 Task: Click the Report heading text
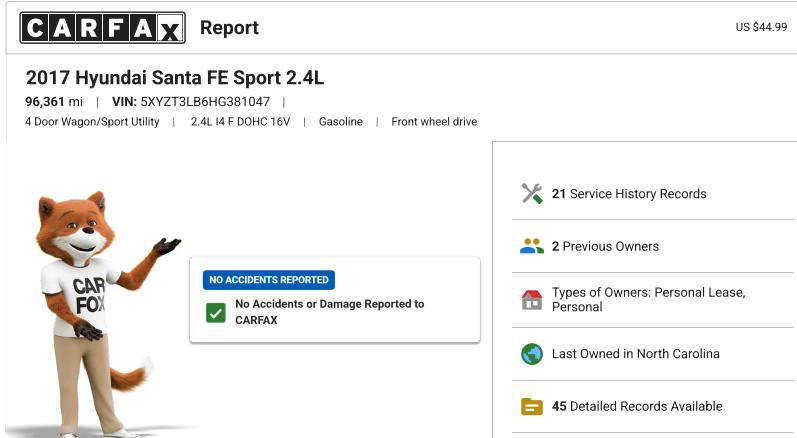coord(229,27)
